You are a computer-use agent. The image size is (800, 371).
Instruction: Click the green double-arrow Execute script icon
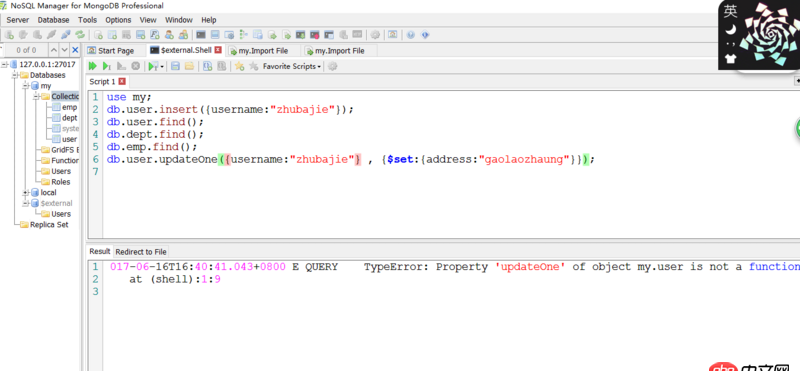[92, 66]
